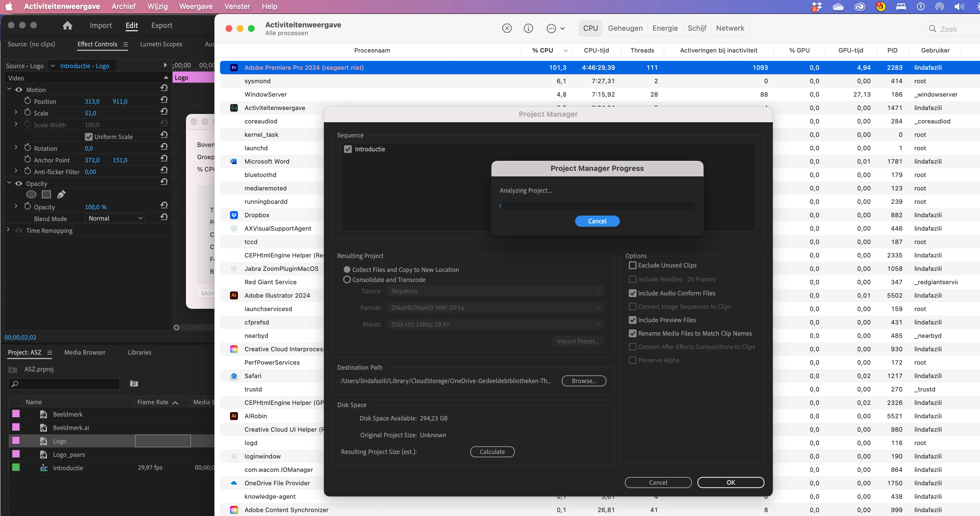
Task: Enable the Exclude Unused Clips checkbox
Action: pos(632,265)
